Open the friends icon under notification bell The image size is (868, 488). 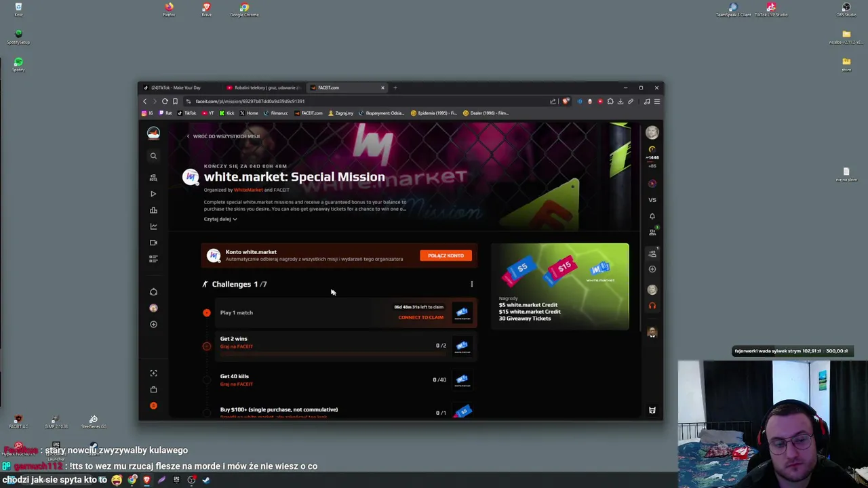652,232
